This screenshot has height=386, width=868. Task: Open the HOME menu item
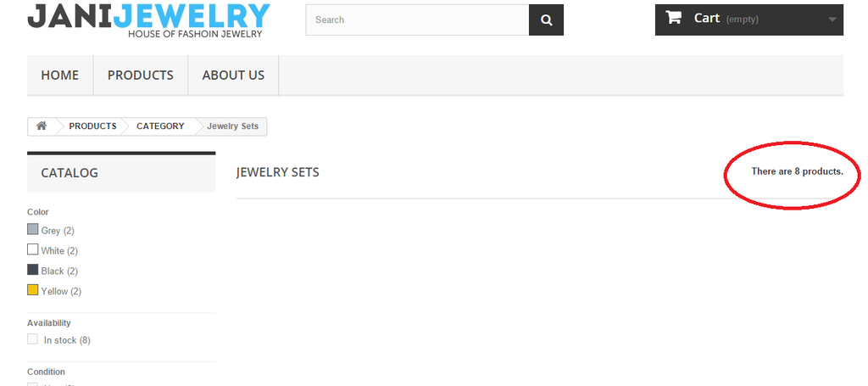[x=60, y=76]
